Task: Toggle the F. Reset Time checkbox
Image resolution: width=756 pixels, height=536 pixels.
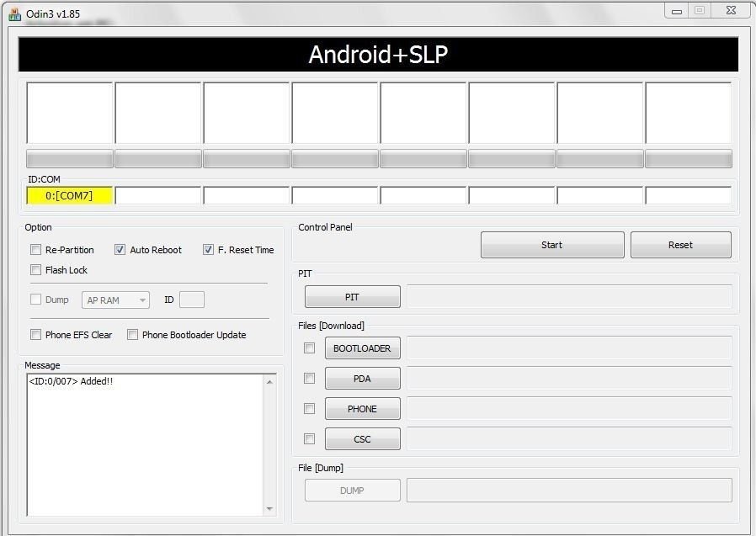Action: pos(208,250)
